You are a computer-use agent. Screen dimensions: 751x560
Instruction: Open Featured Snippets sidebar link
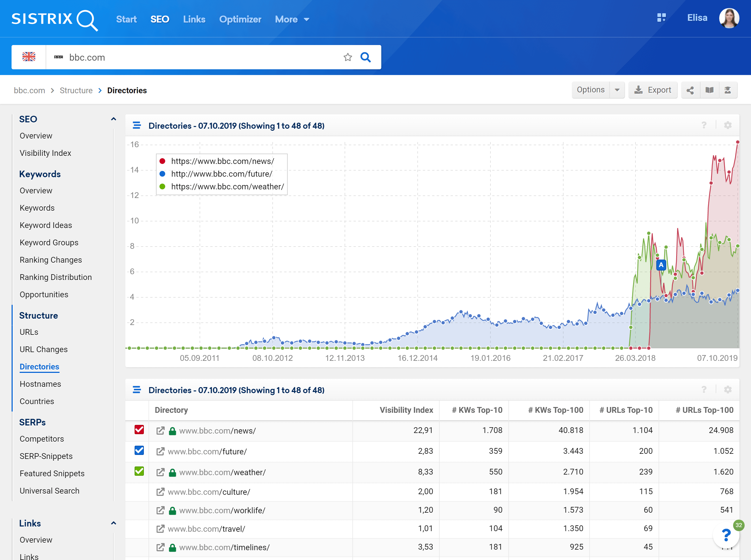[x=52, y=474]
